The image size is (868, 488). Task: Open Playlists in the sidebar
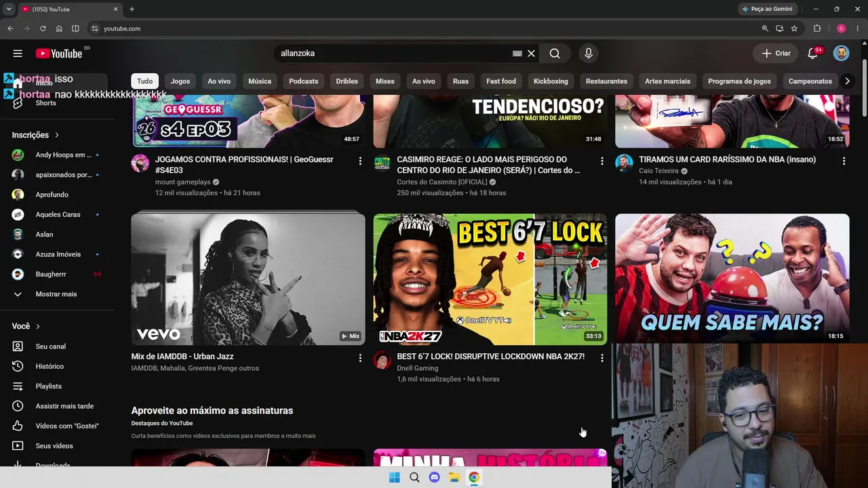(56, 386)
